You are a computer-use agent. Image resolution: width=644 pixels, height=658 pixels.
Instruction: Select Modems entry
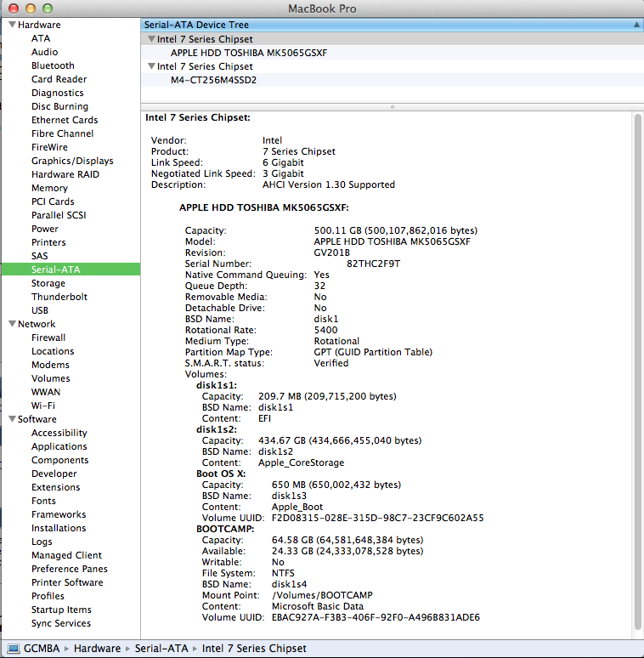point(50,365)
